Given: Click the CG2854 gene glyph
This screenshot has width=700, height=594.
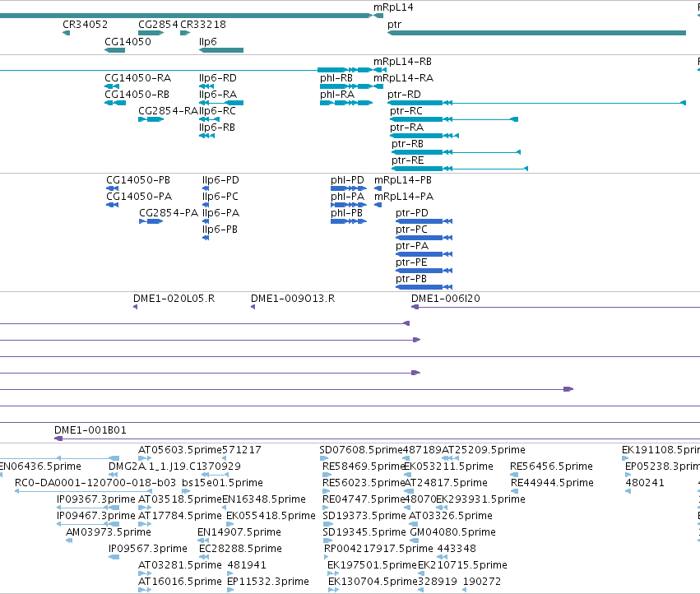Looking at the screenshot, I should 151,33.
